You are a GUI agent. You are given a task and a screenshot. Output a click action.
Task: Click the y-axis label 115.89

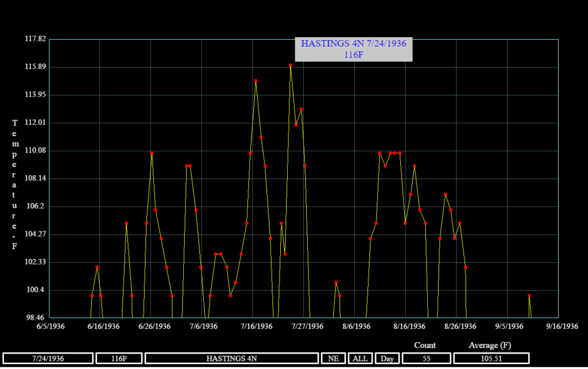tap(35, 67)
